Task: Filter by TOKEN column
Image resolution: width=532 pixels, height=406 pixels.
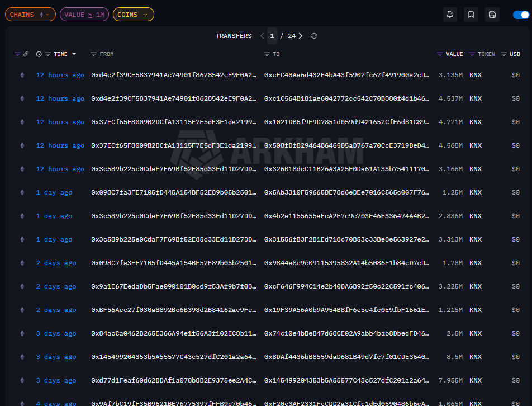Action: tap(472, 54)
